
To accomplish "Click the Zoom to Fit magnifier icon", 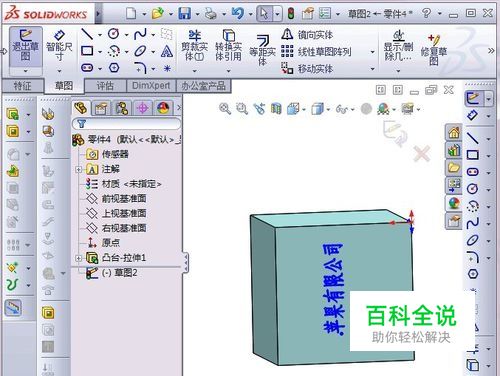I will pos(225,109).
